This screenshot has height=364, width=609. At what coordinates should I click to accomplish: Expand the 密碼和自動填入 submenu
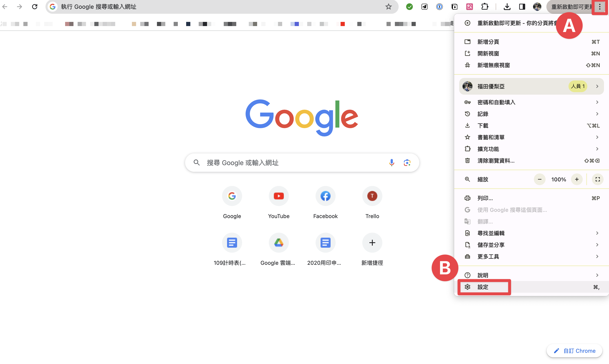(531, 102)
